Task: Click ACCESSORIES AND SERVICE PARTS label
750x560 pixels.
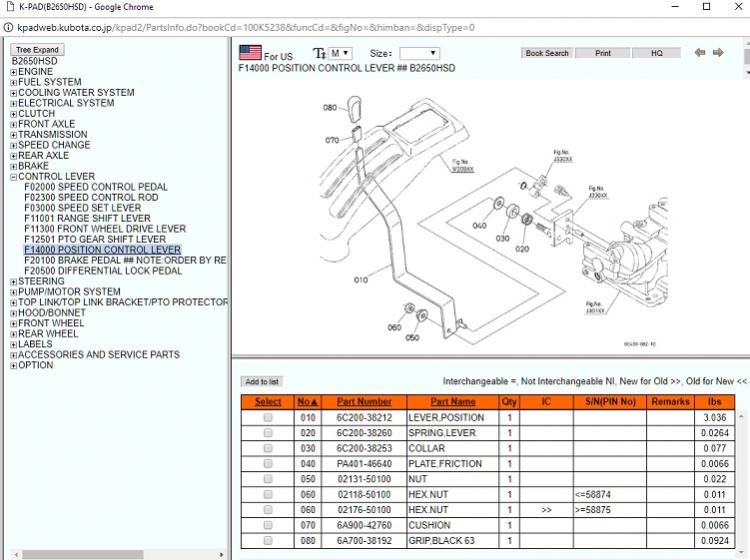Action: point(99,355)
